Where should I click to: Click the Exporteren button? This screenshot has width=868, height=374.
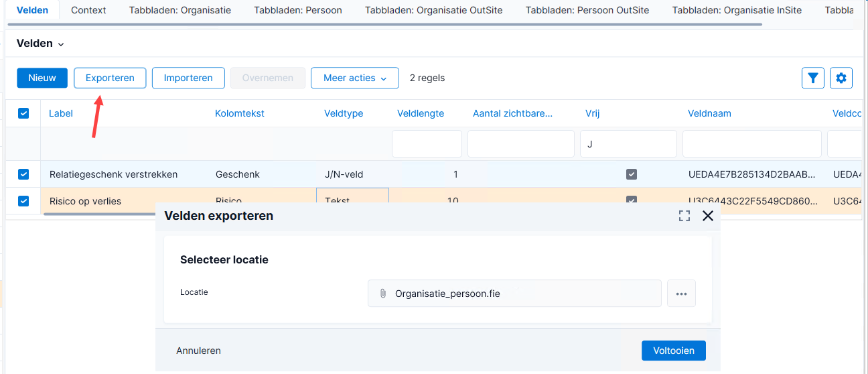tap(110, 78)
